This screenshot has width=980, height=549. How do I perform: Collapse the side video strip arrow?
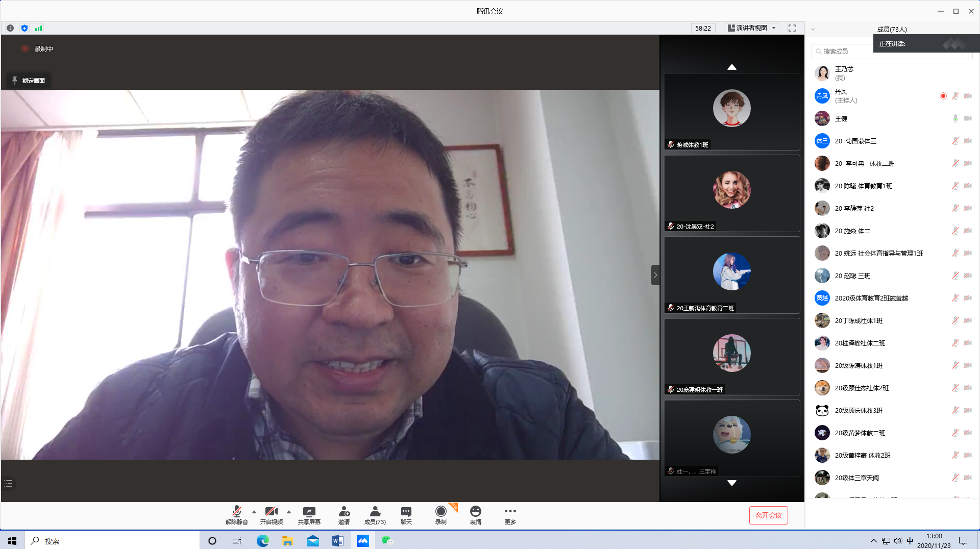pyautogui.click(x=655, y=275)
